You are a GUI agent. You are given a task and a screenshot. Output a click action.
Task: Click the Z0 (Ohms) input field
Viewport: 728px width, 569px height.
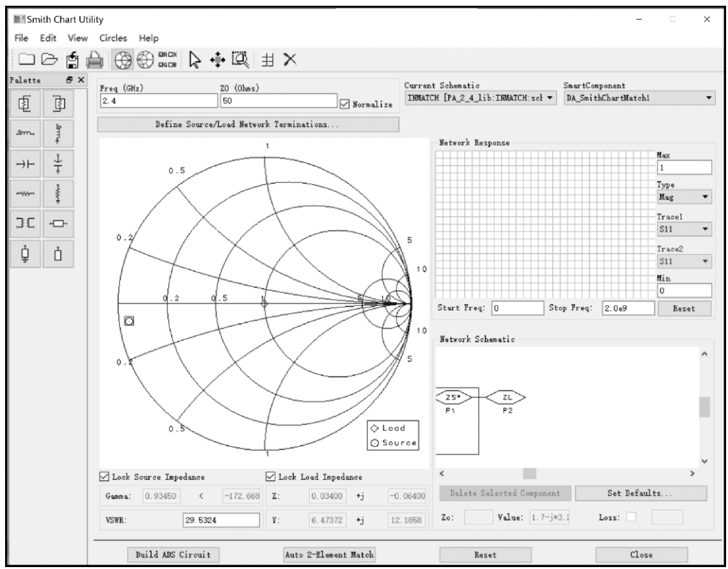[279, 101]
